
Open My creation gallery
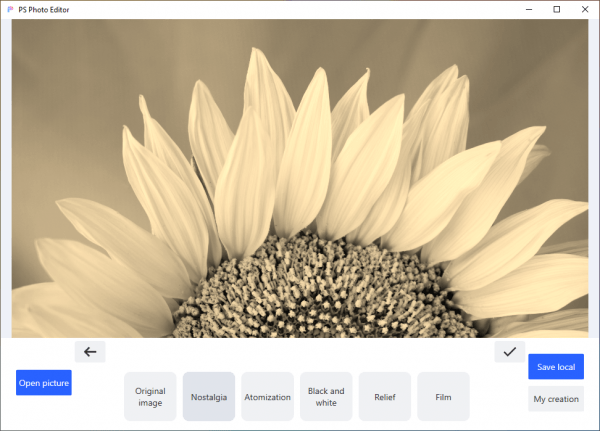(x=556, y=399)
